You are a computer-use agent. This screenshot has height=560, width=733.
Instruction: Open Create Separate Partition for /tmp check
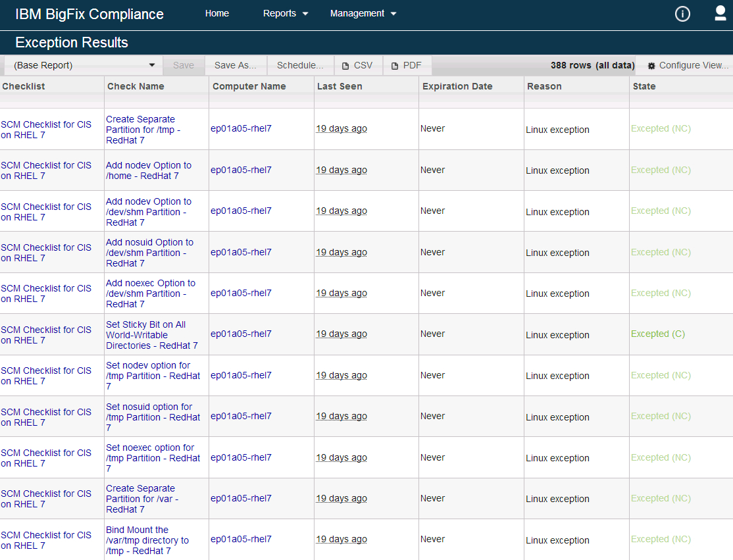143,130
